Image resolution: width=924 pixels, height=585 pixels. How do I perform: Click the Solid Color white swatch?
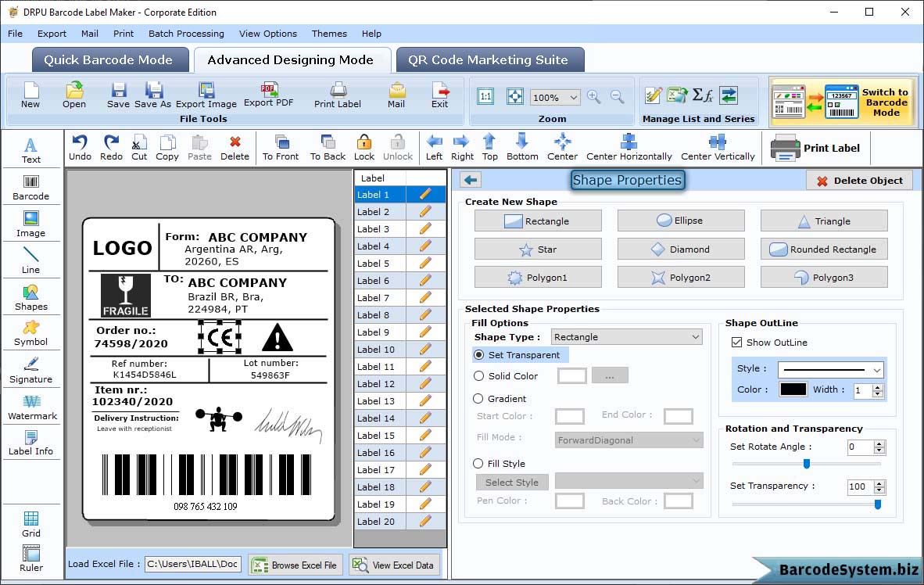[571, 375]
